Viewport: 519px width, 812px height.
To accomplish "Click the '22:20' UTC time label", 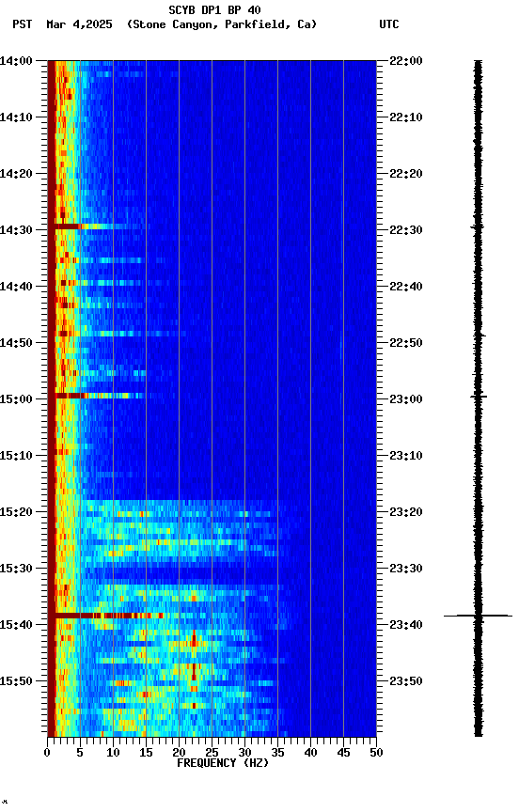I will tap(406, 174).
